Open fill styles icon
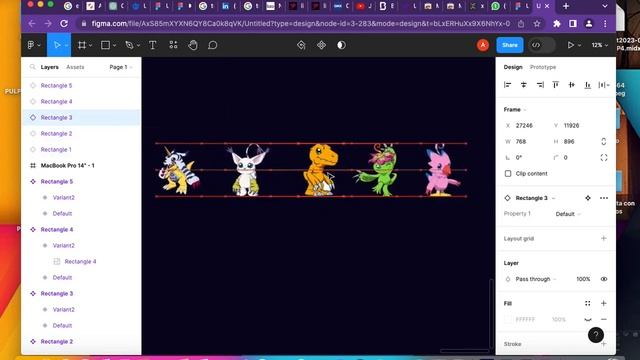This screenshot has height=360, width=640. pyautogui.click(x=588, y=303)
